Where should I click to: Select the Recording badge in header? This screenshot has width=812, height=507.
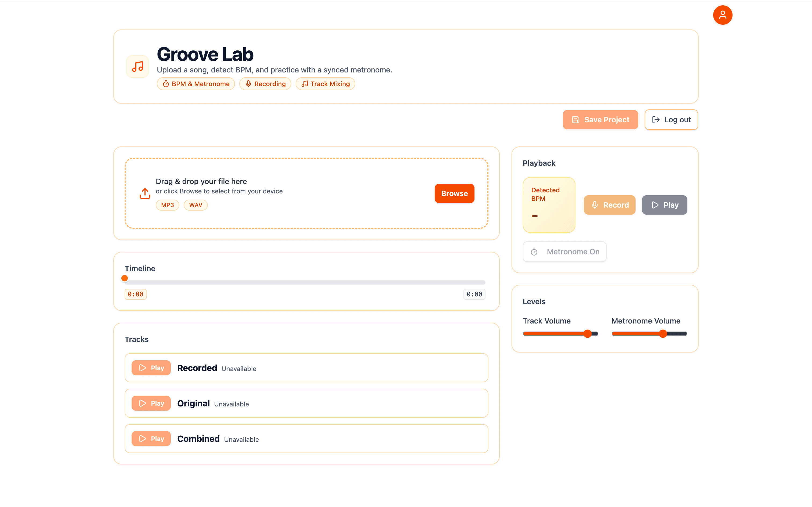[265, 84]
